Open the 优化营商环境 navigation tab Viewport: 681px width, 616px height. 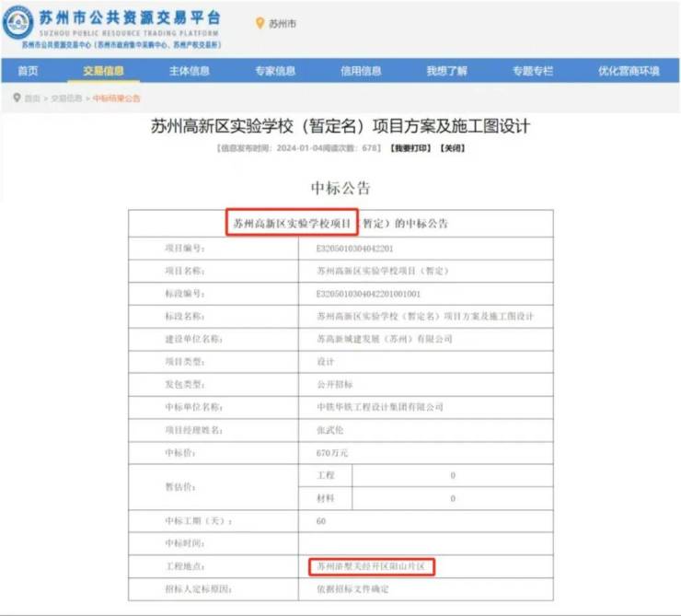point(629,71)
